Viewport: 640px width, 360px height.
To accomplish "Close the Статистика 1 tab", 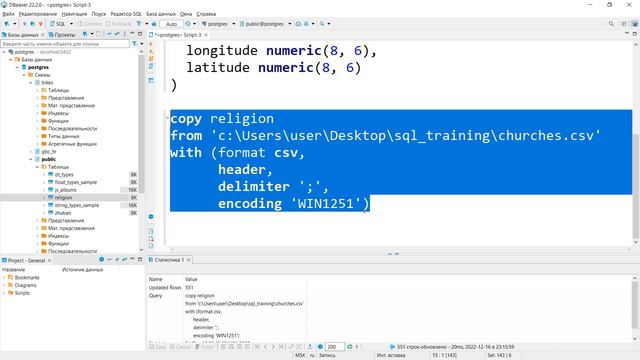I will [x=189, y=260].
